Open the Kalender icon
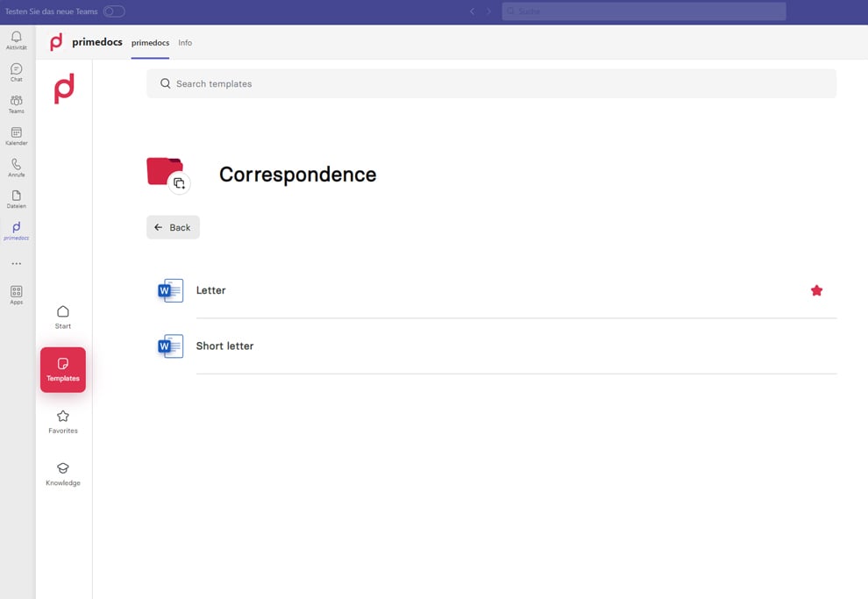This screenshot has width=868, height=599. point(16,133)
